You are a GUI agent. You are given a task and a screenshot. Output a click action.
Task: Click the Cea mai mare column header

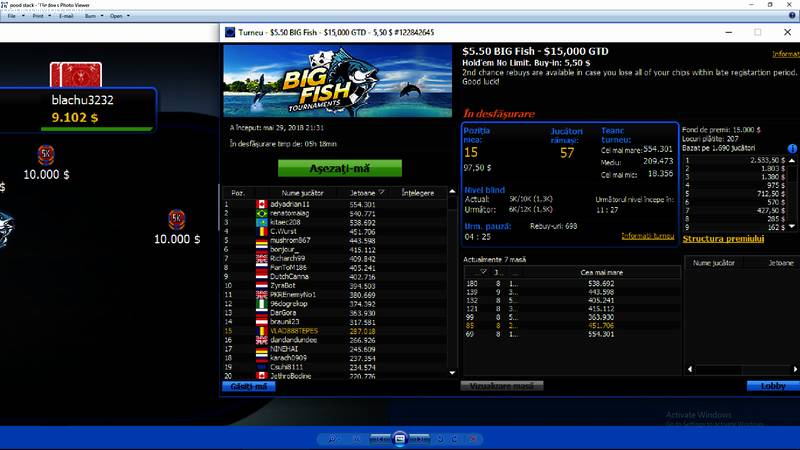point(602,272)
